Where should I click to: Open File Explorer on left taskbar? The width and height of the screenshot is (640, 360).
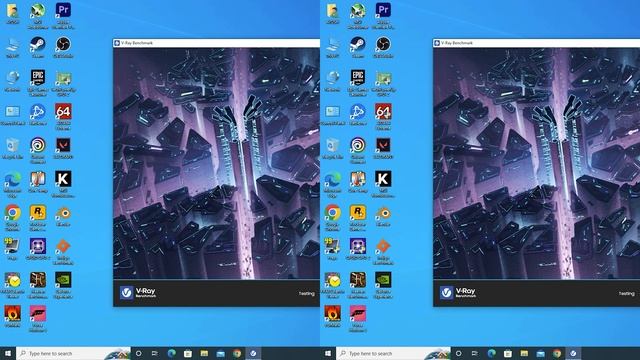pyautogui.click(x=204, y=353)
